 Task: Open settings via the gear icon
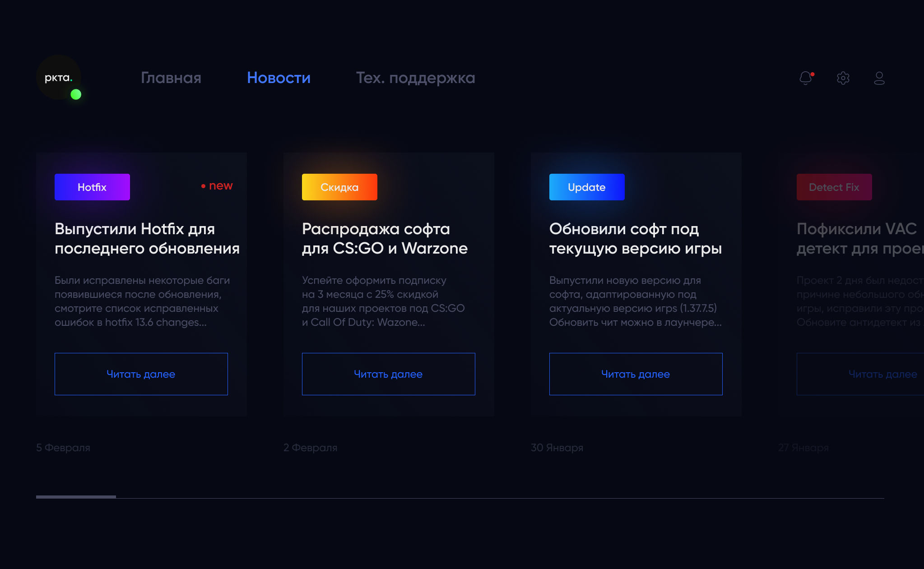843,78
